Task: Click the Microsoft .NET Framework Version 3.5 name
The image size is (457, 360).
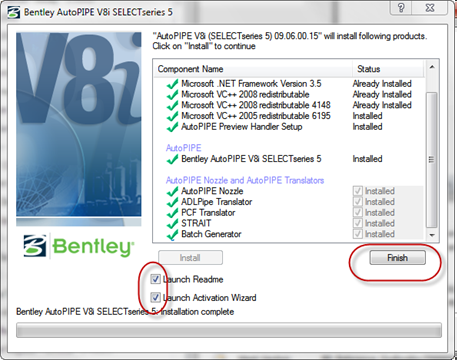Action: [x=251, y=84]
